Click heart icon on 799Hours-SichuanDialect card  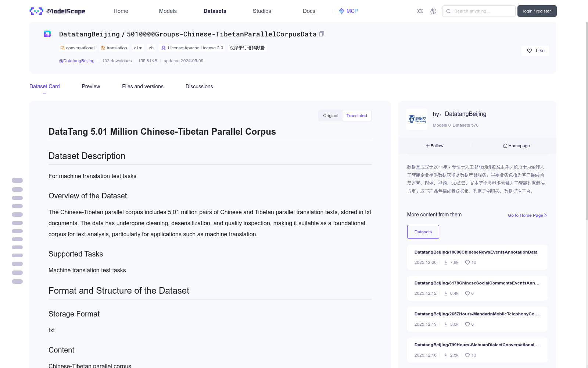(x=467, y=355)
